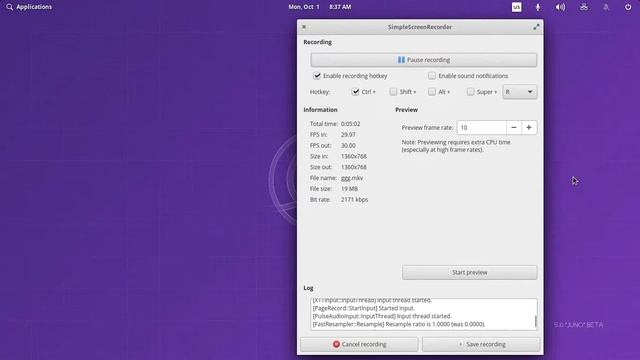Screen dimensions: 640x360
Task: Open the Applications menu
Action: point(29,7)
